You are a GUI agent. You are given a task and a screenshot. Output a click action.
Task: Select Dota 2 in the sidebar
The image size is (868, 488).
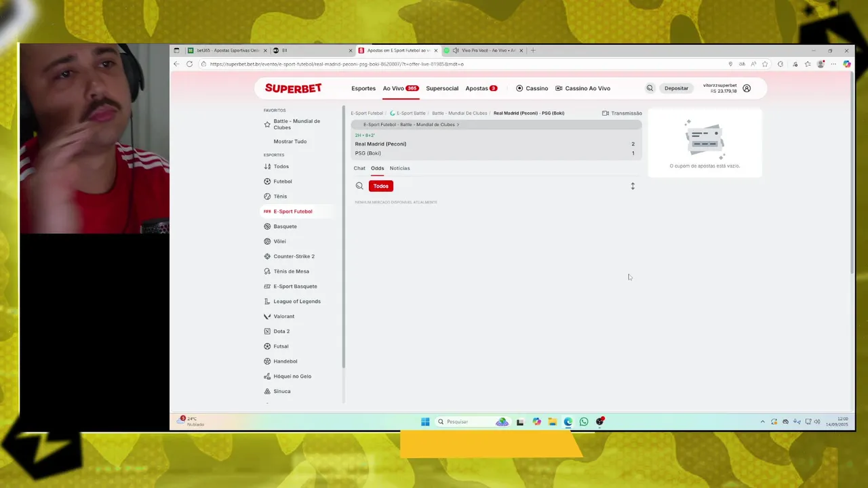pos(281,331)
